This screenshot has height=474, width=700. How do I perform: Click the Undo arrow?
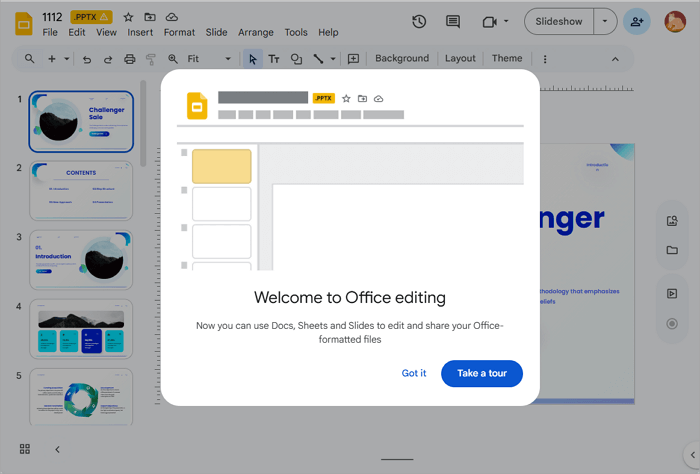tap(87, 59)
